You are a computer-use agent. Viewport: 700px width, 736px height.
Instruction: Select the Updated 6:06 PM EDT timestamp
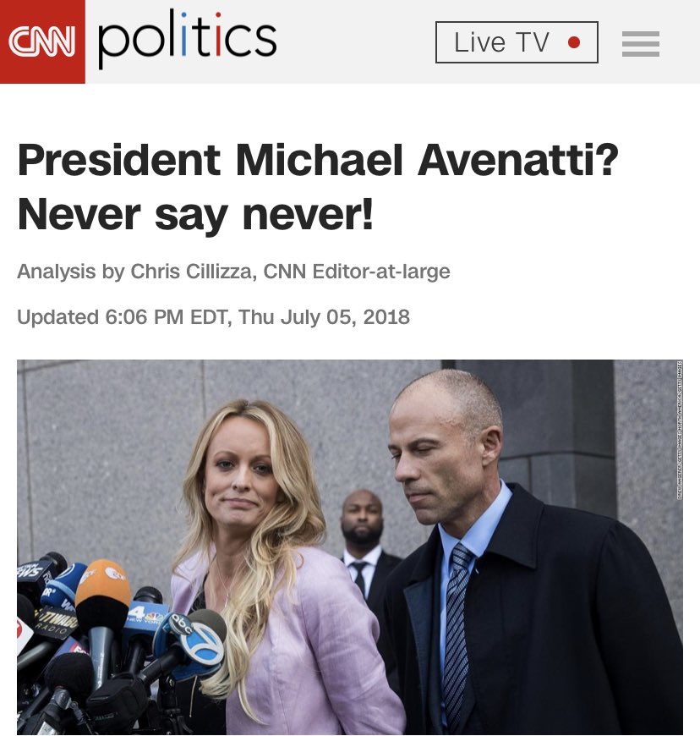click(x=214, y=317)
